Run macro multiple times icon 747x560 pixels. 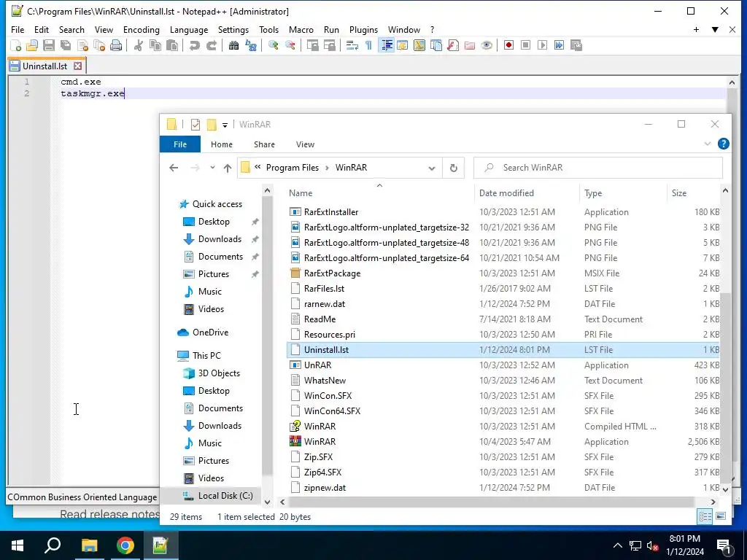559,45
